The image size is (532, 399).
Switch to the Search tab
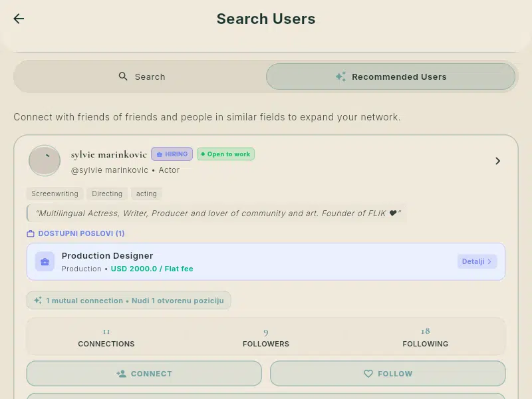point(142,76)
